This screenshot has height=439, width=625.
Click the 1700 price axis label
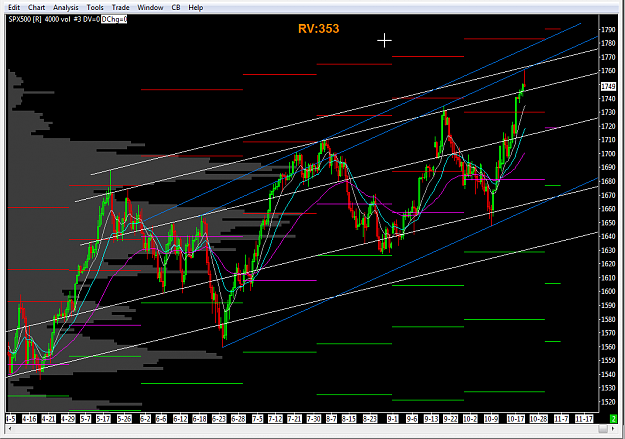[608, 154]
